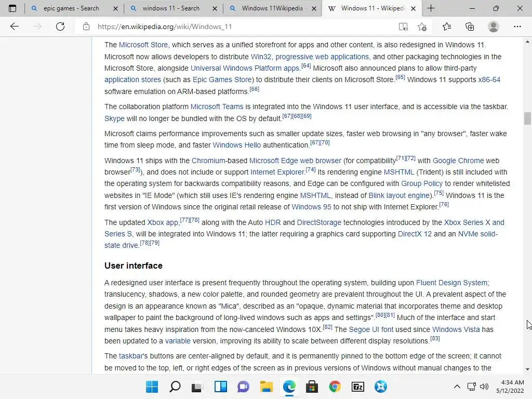
Task: Open the Microsoft Teams link
Action: 217,107
